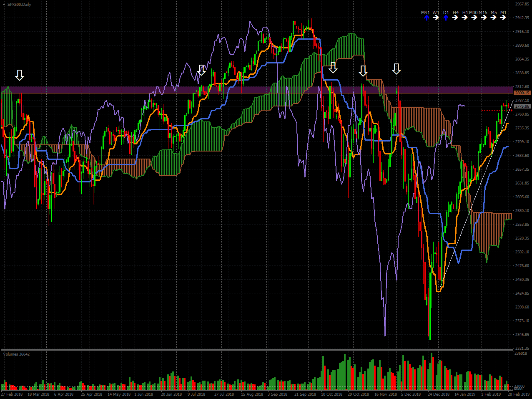Click the 9 Jul 2018 date label
Screen dimensions: 532x399
[196, 394]
